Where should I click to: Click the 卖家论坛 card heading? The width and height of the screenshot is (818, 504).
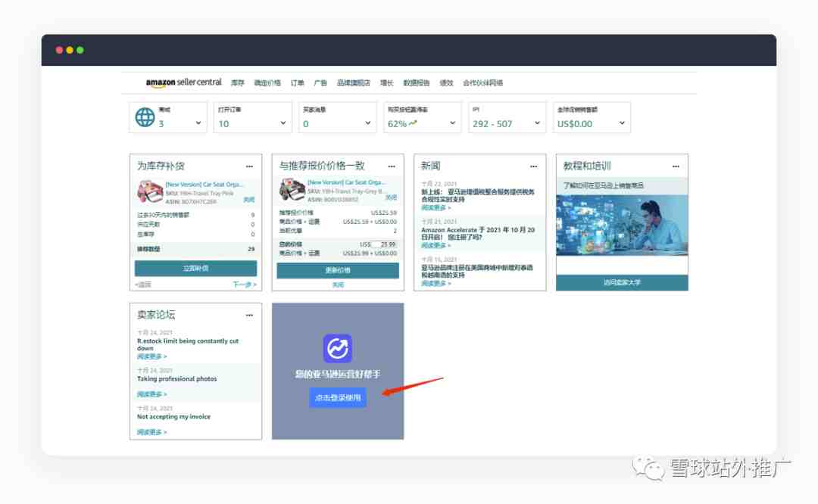[156, 315]
